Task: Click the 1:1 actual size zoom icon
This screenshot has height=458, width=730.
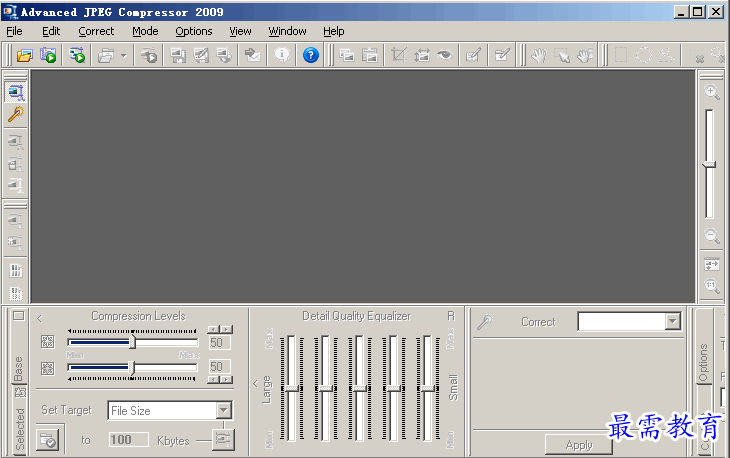Action: pyautogui.click(x=712, y=287)
